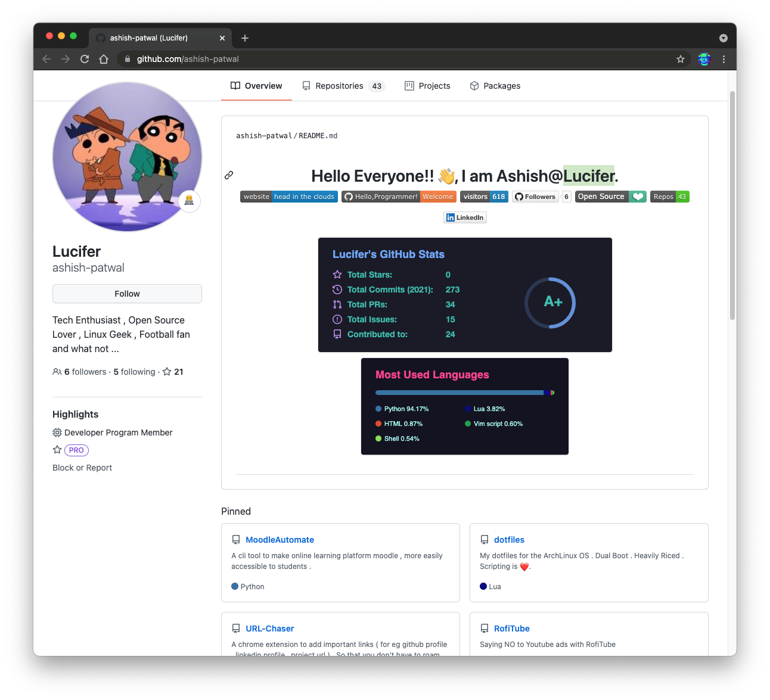Screen dimensions: 770x700
Task: Open the Projects tab
Action: (x=427, y=86)
